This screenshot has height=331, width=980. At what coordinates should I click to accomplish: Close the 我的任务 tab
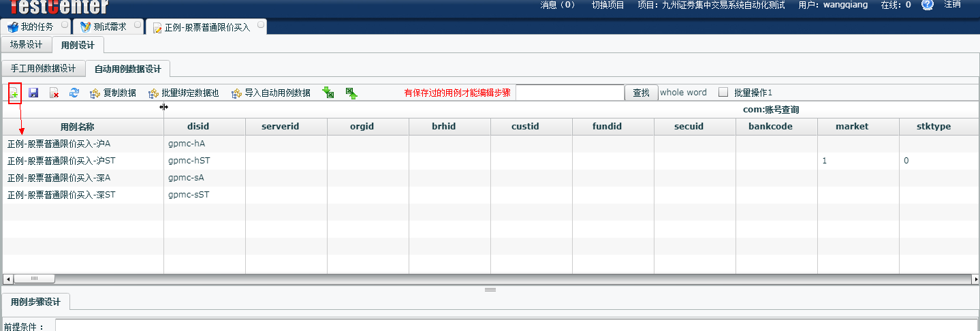64,25
